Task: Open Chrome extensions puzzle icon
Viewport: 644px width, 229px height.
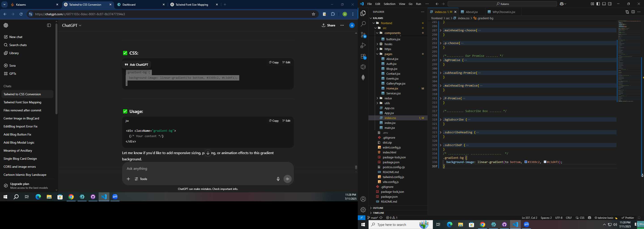Action: 333,14
